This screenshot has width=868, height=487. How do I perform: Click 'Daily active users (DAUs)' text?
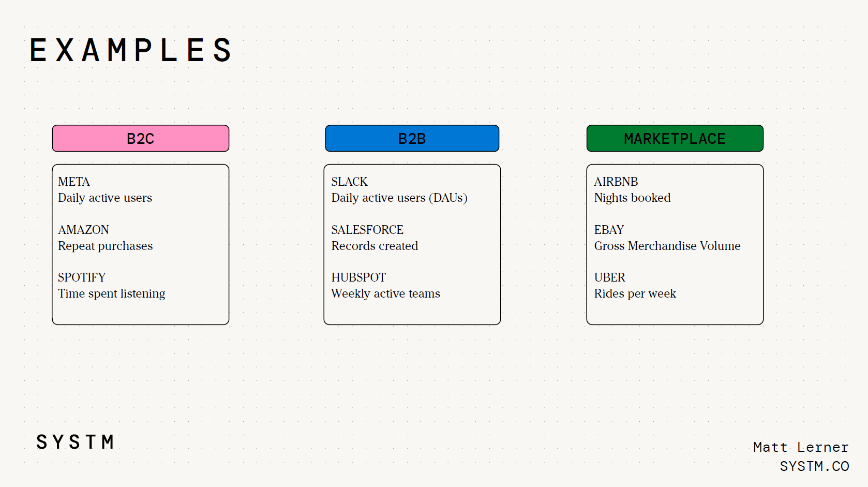point(399,198)
